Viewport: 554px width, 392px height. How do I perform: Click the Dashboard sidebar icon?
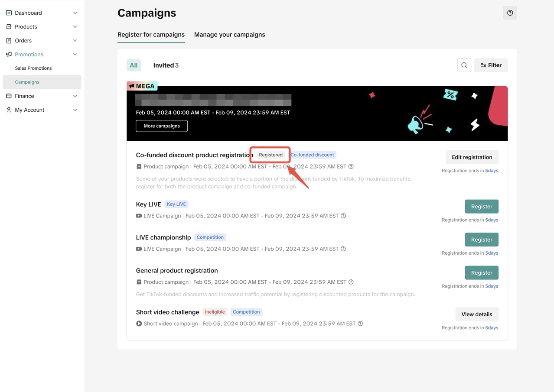tap(9, 13)
